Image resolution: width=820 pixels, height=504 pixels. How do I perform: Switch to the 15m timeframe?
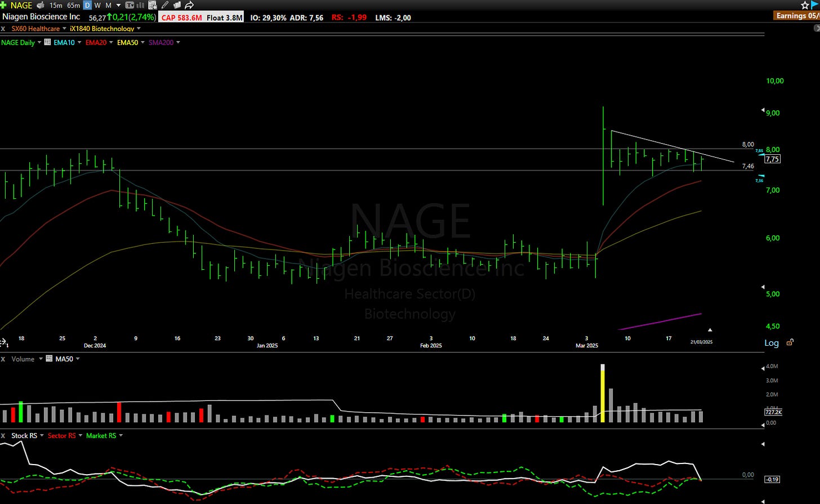tap(56, 5)
